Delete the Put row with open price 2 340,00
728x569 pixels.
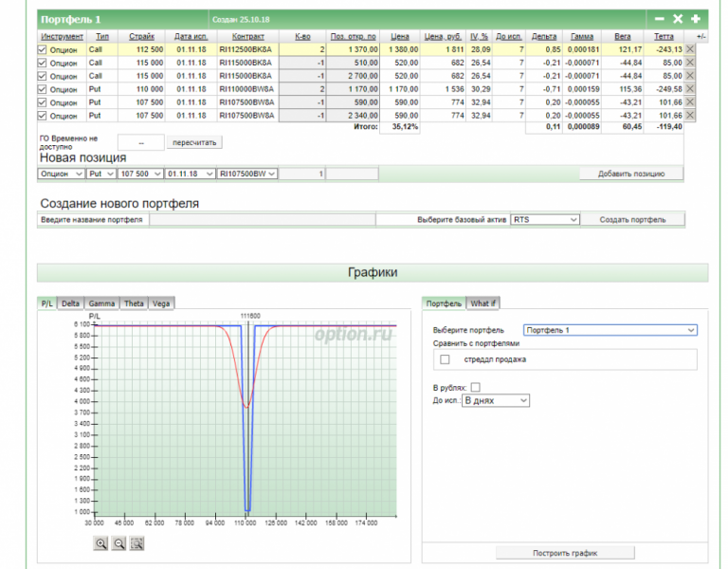point(689,115)
